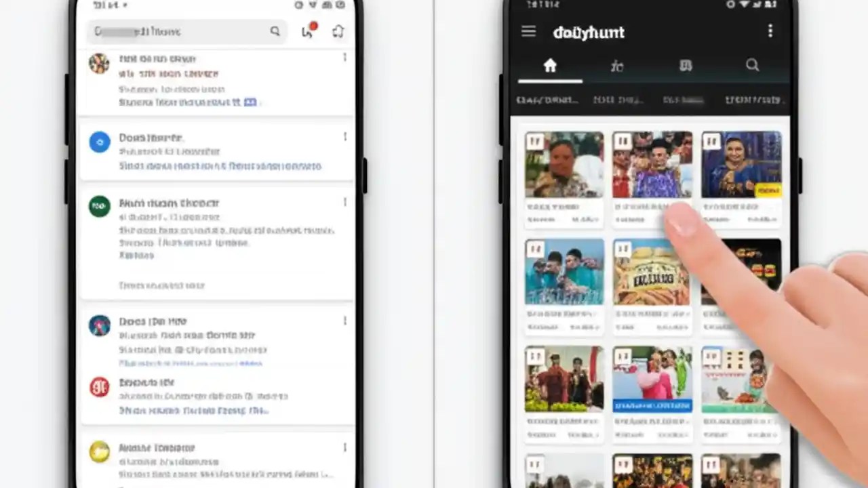
Task: Open the three-dot menu on the second news story
Action: (x=344, y=137)
